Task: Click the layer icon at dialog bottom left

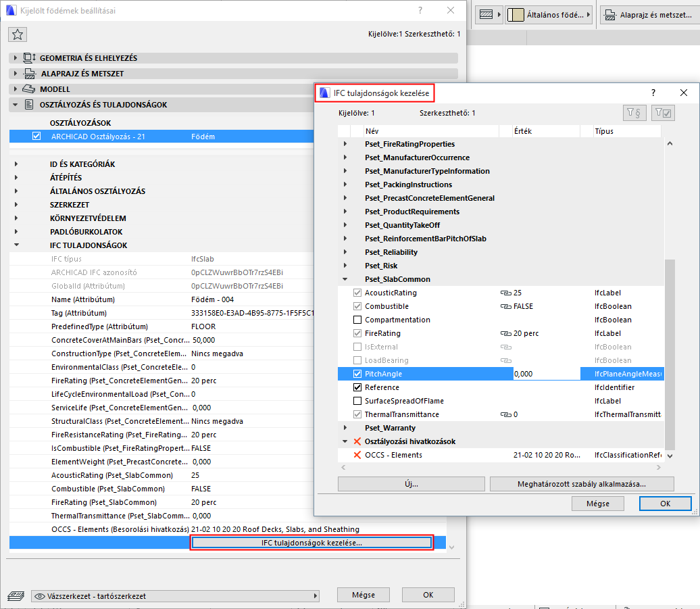Action: pos(16,596)
